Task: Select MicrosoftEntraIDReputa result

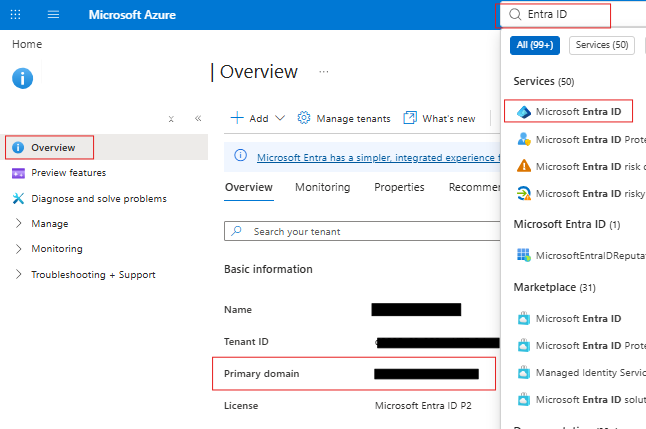Action: pyautogui.click(x=590, y=256)
